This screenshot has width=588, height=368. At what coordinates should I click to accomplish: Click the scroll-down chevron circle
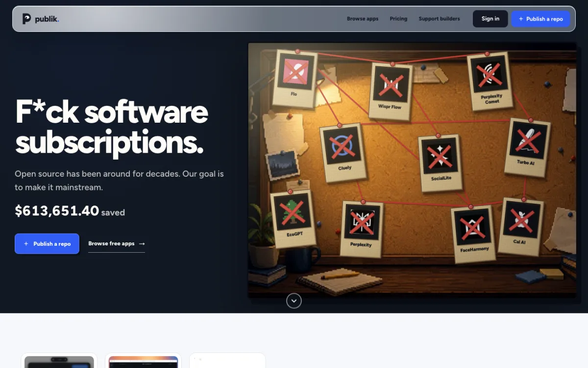[x=294, y=301]
